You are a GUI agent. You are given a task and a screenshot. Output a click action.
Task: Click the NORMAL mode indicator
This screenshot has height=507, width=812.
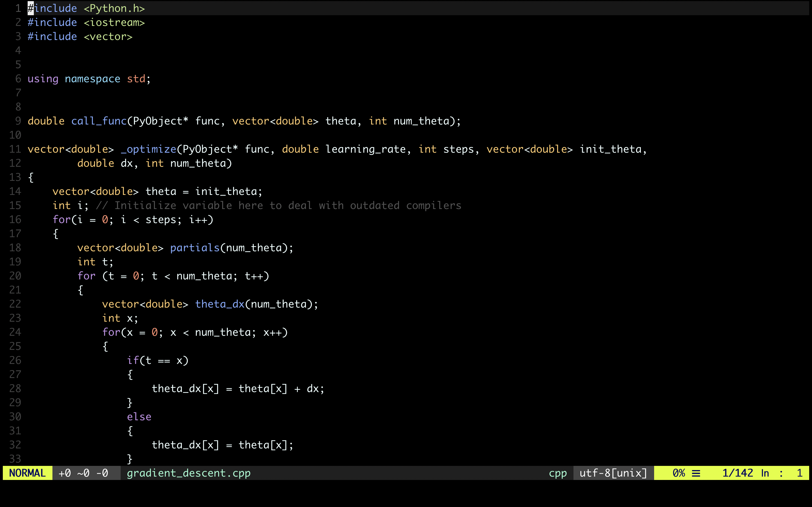point(28,473)
